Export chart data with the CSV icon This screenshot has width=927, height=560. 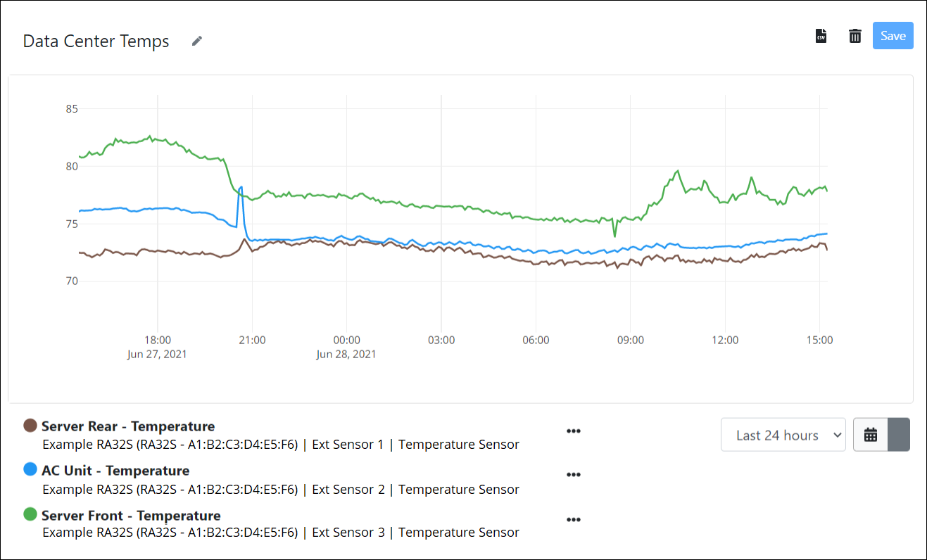821,35
